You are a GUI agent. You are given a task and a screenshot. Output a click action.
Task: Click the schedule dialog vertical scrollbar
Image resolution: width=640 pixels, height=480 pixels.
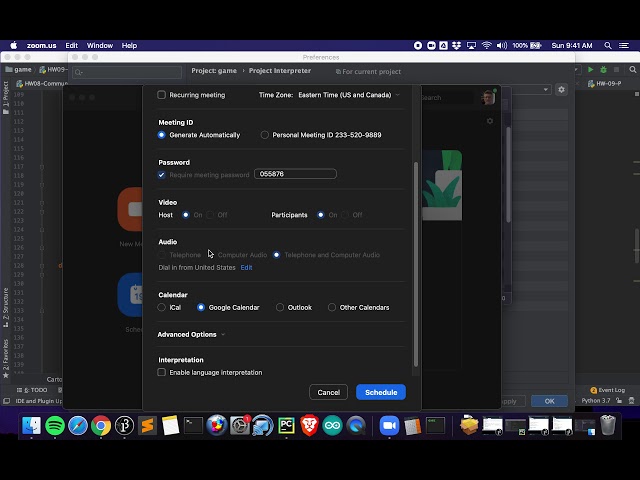(x=416, y=264)
